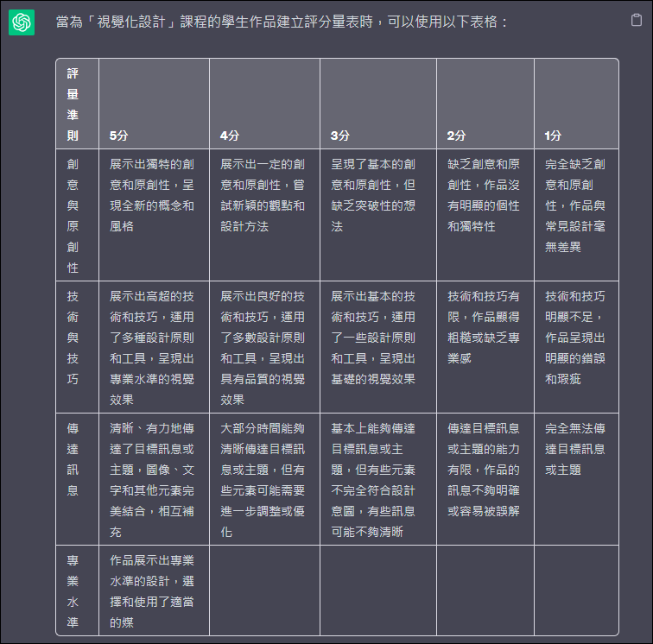Click the ChatGPT logo avatar
This screenshot has height=644, width=653.
pyautogui.click(x=22, y=22)
